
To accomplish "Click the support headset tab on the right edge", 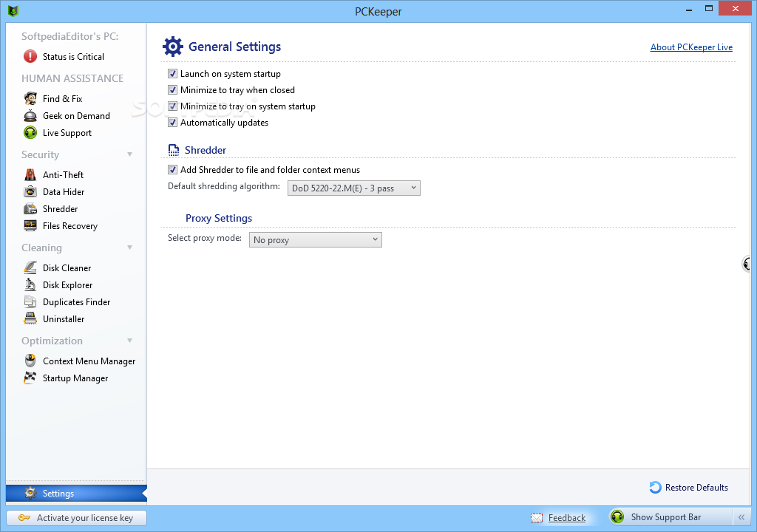I will coord(747,264).
